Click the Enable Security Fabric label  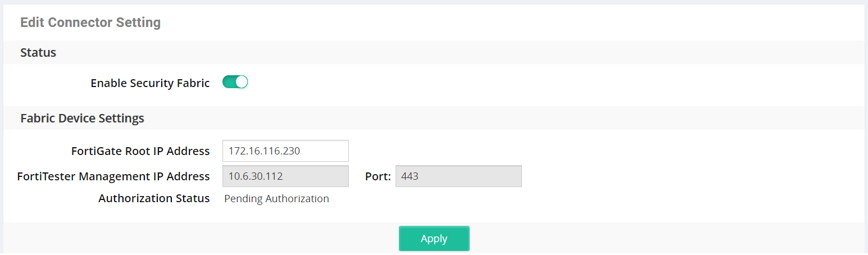(150, 83)
